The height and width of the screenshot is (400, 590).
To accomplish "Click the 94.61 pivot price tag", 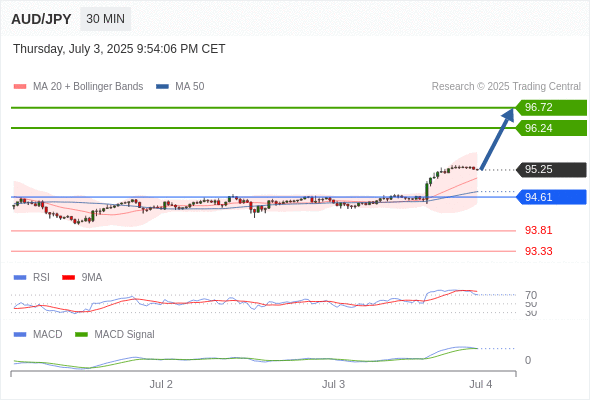I will coord(551,197).
